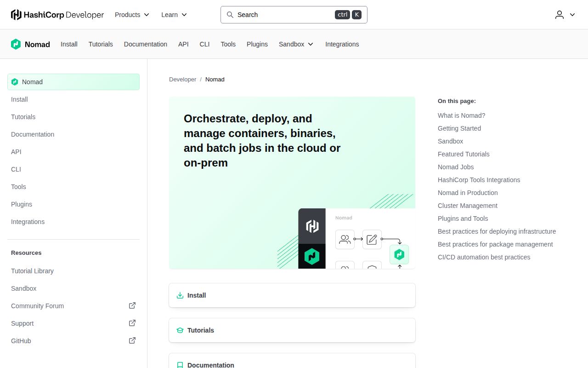Open the Support link
Screen dimensions: 588x368
73,323
